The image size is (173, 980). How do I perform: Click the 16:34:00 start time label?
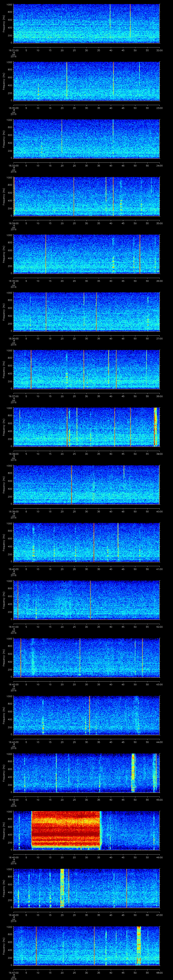click(x=14, y=223)
